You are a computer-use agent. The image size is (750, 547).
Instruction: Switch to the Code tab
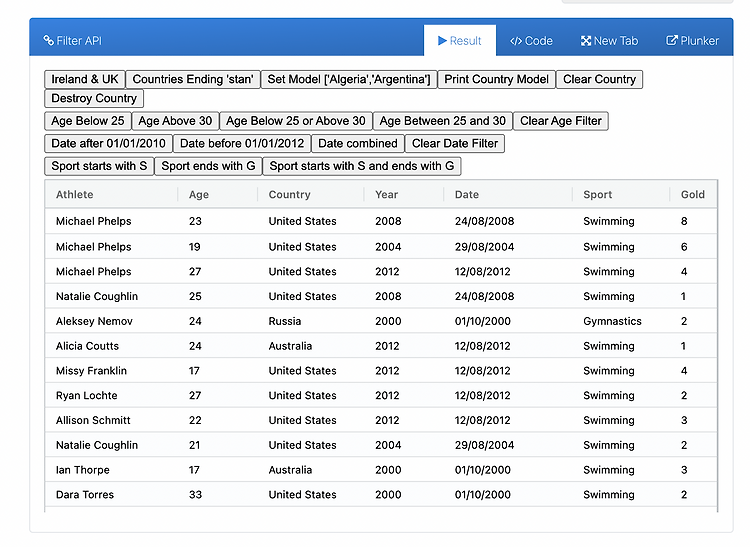tap(531, 41)
